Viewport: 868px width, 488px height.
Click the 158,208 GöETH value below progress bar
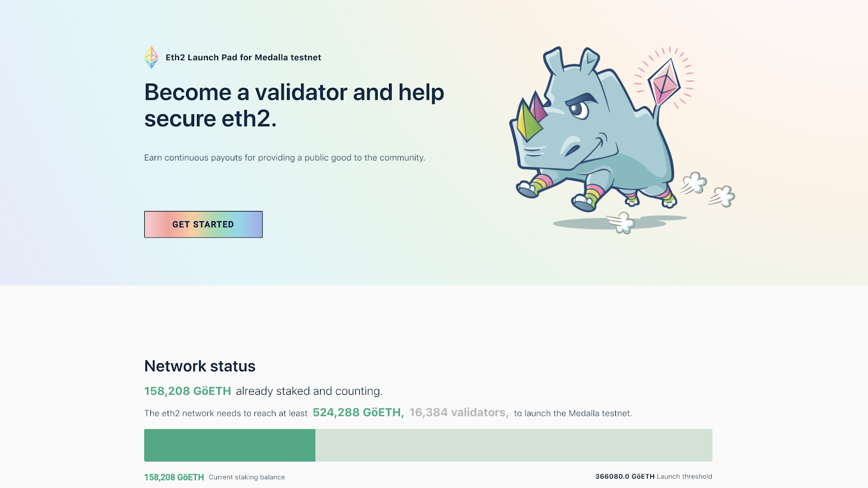174,477
